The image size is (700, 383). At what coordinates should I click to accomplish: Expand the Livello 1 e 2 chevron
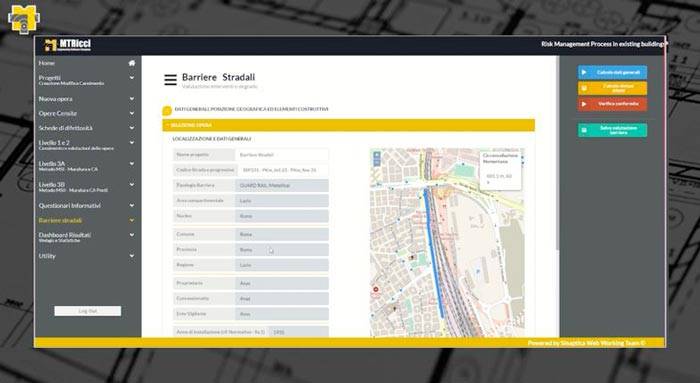(x=132, y=143)
